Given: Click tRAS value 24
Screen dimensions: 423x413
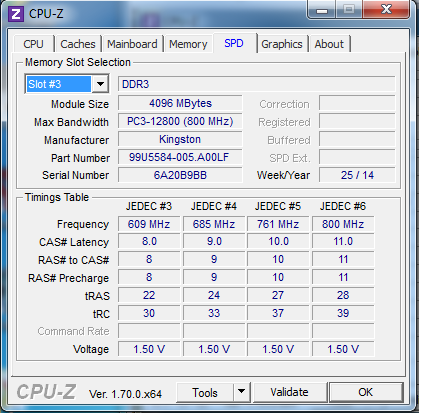Looking at the screenshot, I should tap(214, 295).
